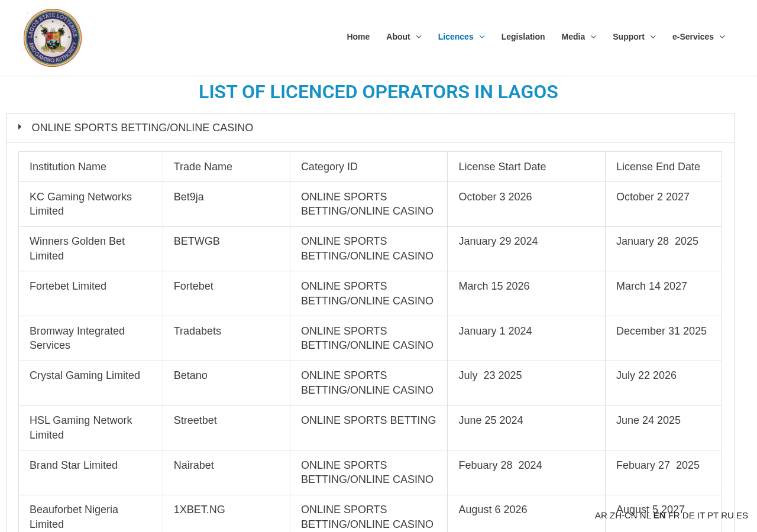This screenshot has height=532, width=757.
Task: Click the Category ID column header
Action: pyautogui.click(x=368, y=167)
